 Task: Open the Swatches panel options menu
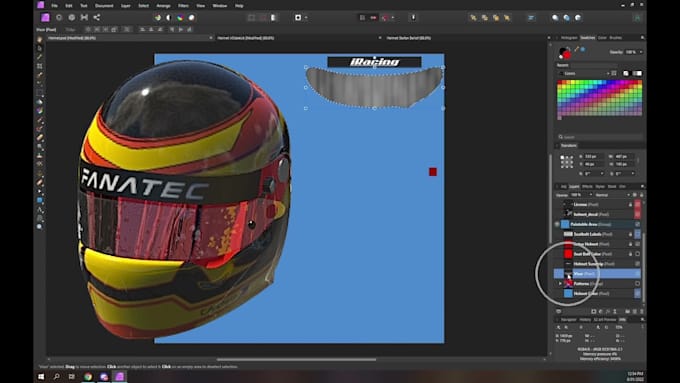(642, 38)
